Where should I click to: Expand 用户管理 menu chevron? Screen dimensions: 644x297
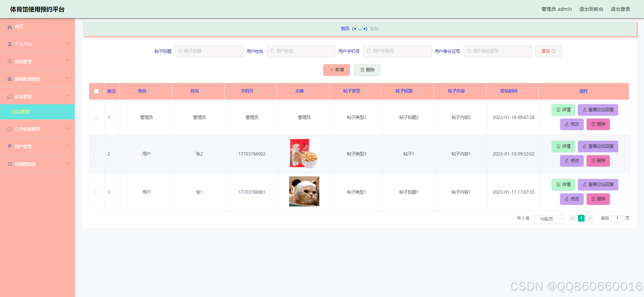67,146
